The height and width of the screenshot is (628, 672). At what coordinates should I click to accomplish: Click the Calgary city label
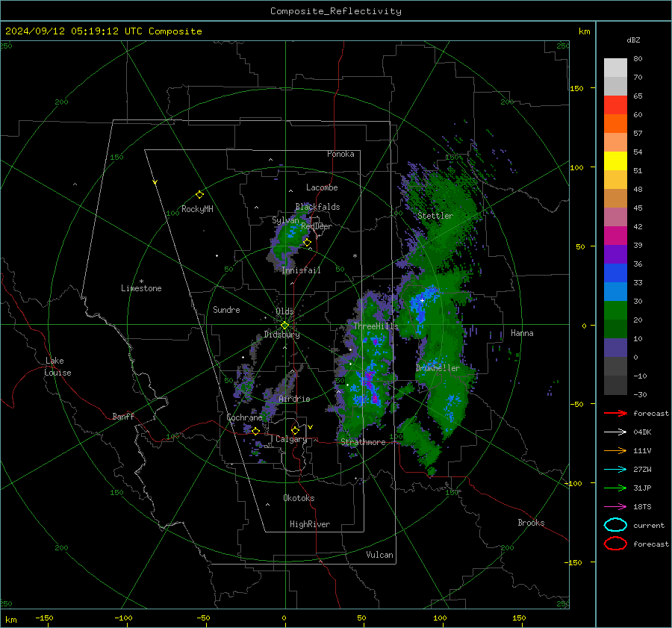(291, 439)
